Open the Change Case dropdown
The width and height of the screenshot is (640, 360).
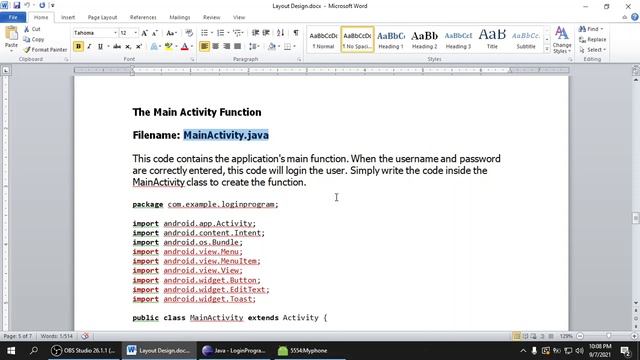click(171, 33)
